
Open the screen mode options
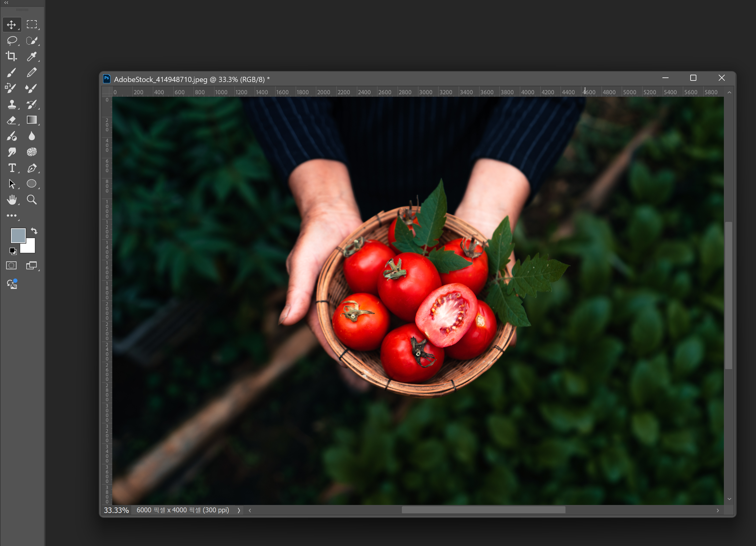[32, 265]
